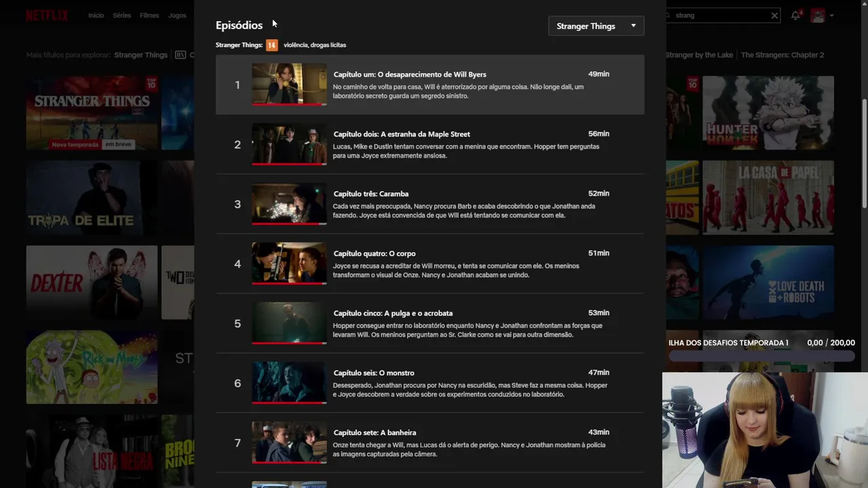Image resolution: width=868 pixels, height=488 pixels.
Task: Open the Rick and Morty poster
Action: pos(92,367)
